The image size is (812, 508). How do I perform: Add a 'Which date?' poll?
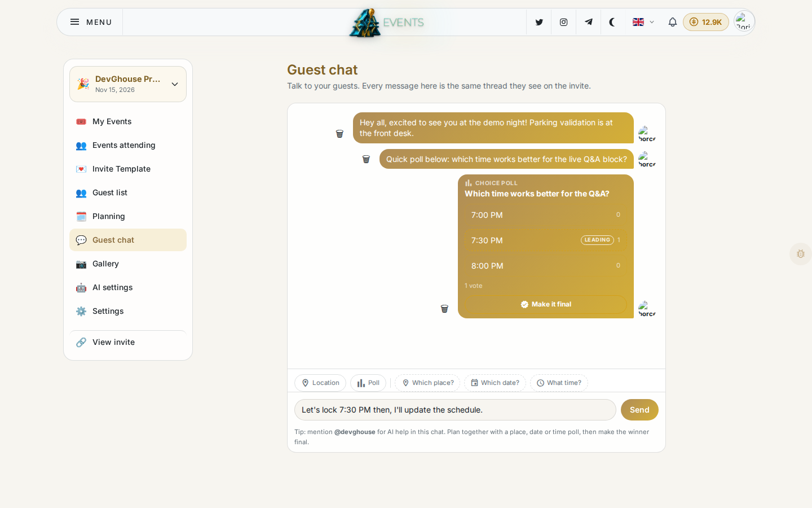[x=495, y=383]
